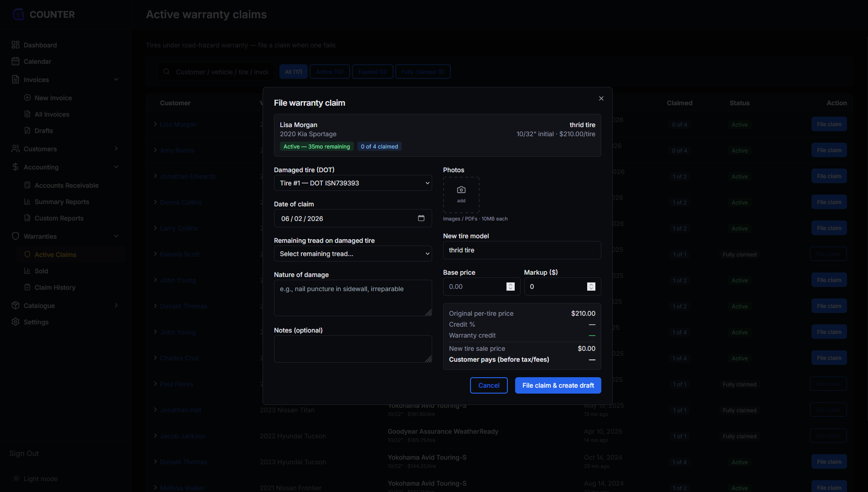Click the customer/vehicle search box
The width and height of the screenshot is (868, 492).
216,72
